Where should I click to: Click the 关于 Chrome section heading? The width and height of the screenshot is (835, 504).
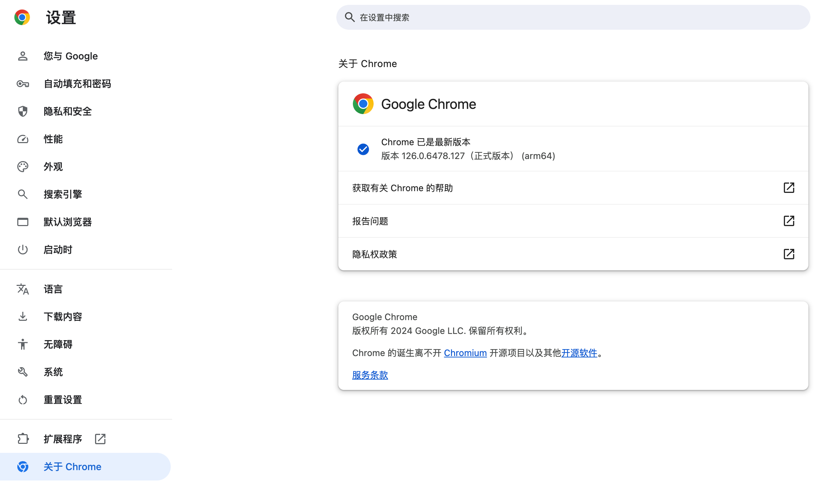368,64
